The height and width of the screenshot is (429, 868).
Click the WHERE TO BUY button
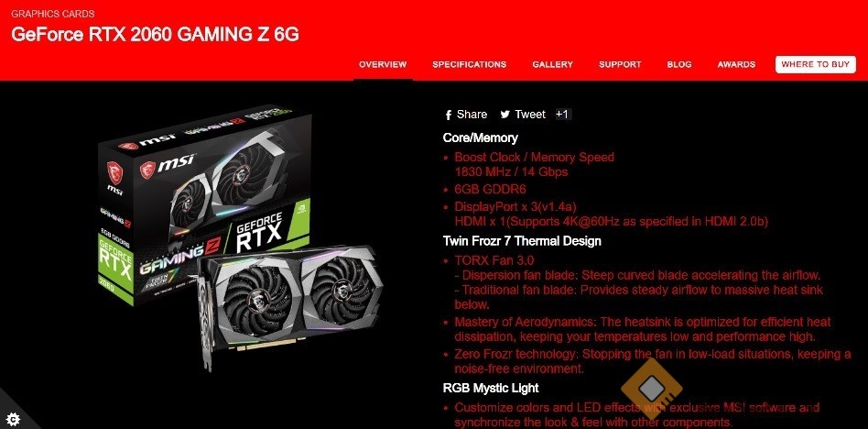[816, 64]
